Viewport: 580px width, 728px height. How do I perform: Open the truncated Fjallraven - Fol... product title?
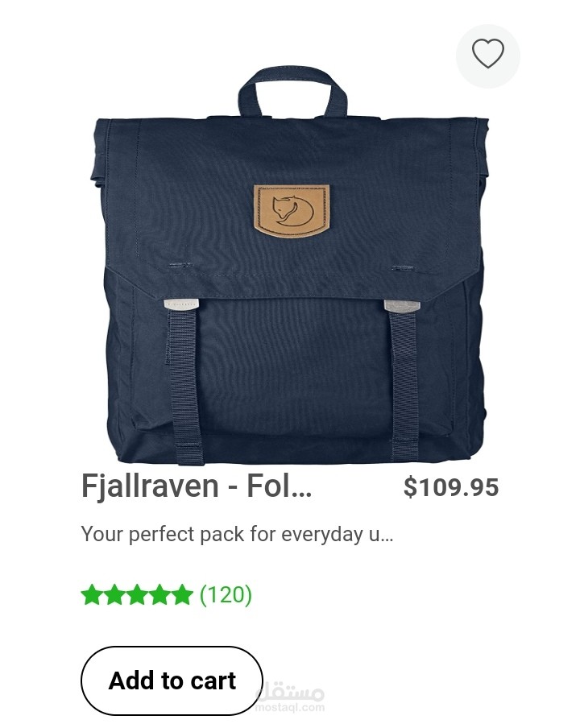point(197,486)
